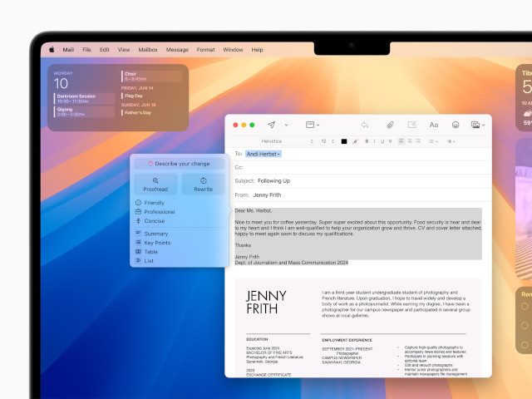The width and height of the screenshot is (532, 399).
Task: Open the send later dropdown arrow
Action: 286,125
